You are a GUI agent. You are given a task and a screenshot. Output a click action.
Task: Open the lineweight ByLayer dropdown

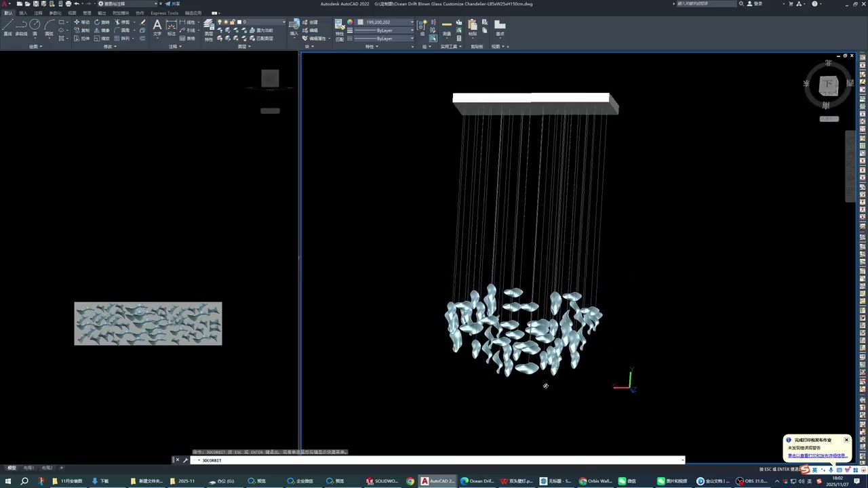[x=384, y=30]
